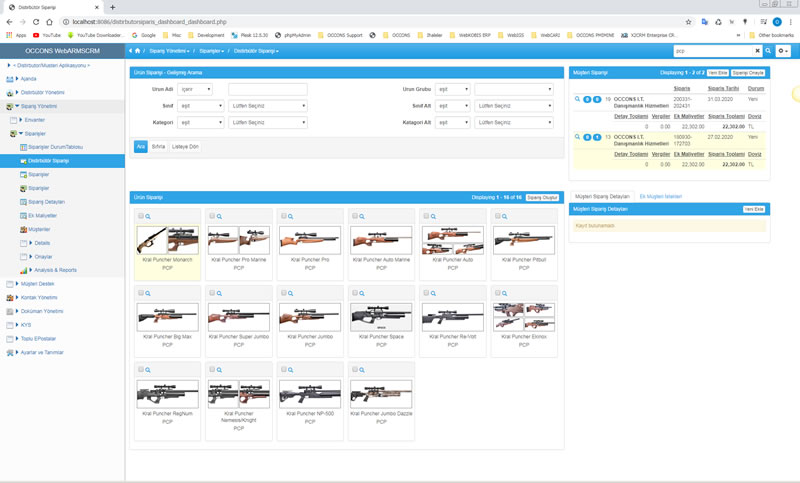The height and width of the screenshot is (483, 800).
Task: Open magnifier icon on Kral Puncher Auto Marine card
Action: pos(362,217)
